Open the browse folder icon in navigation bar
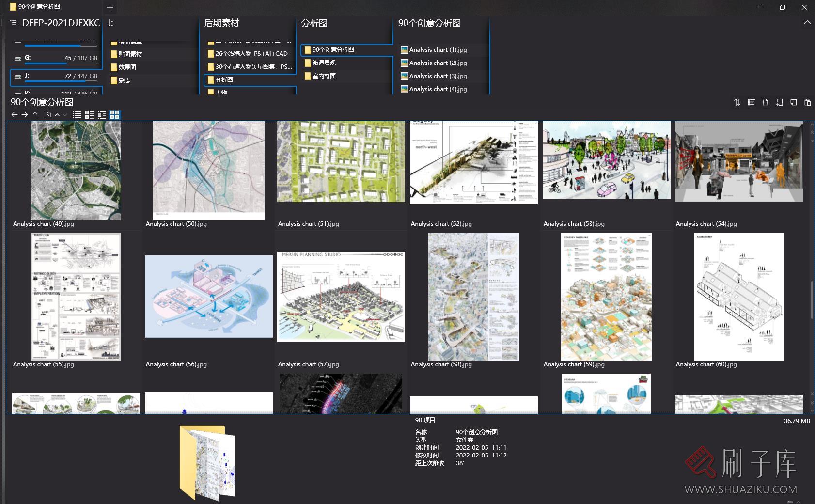This screenshot has height=504, width=815. [x=47, y=115]
